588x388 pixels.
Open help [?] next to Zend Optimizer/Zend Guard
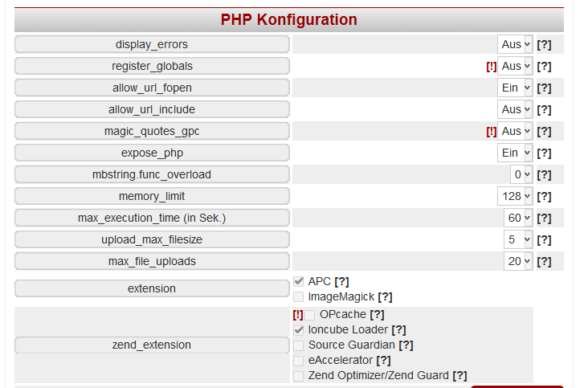click(x=459, y=376)
